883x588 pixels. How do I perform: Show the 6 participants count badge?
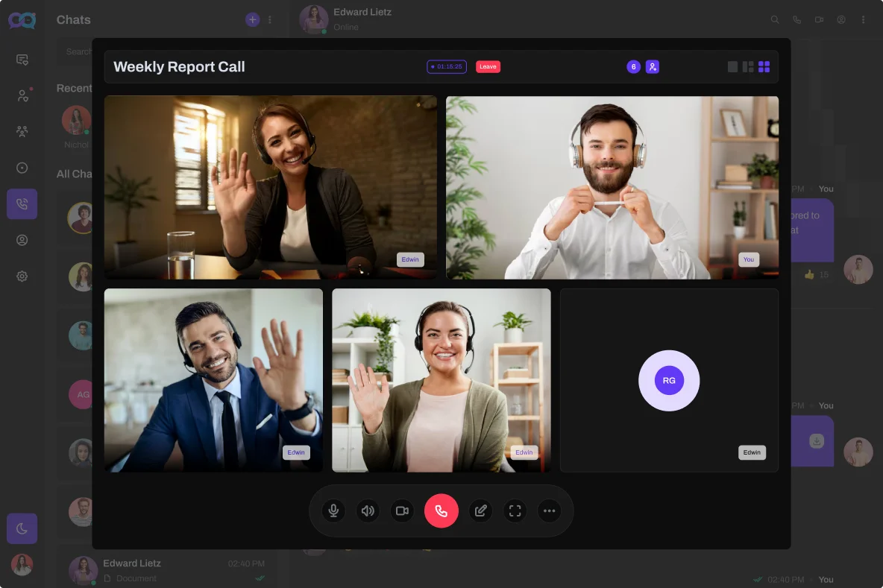[x=633, y=67]
